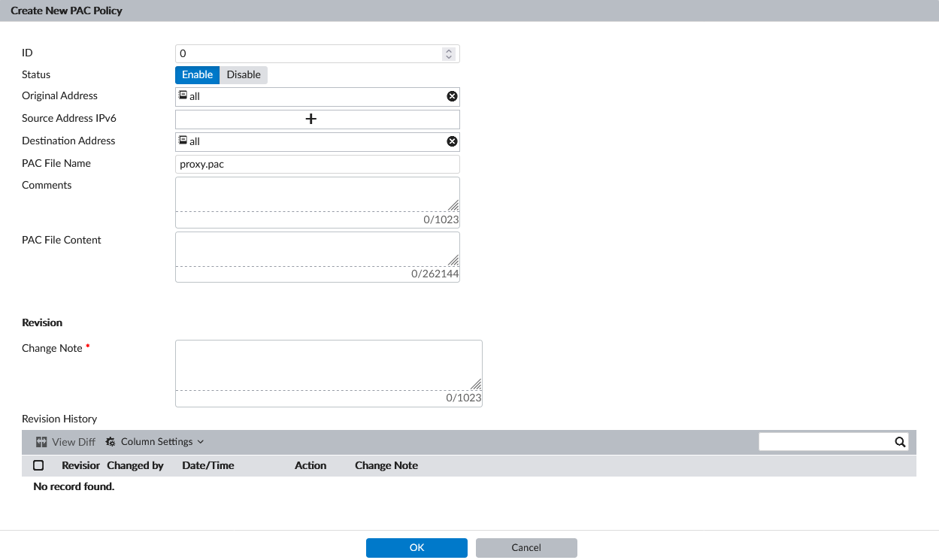Sort by the Date/Time column header
This screenshot has height=560, width=939.
(208, 465)
